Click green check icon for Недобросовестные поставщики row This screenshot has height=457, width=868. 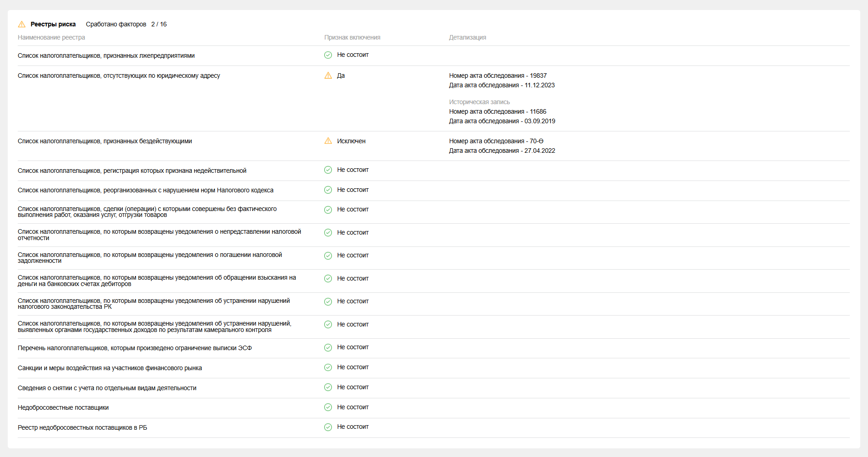point(328,407)
